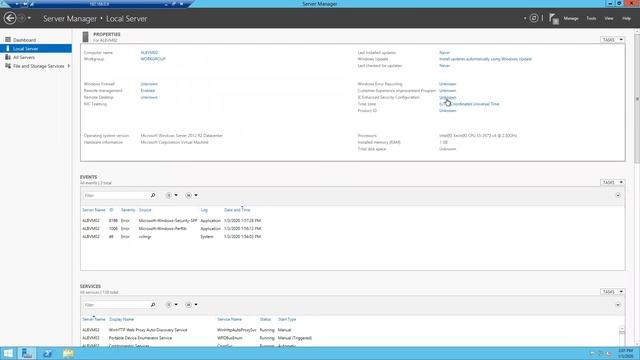640x360 pixels.
Task: Sort events by Source column
Action: [x=145, y=210]
